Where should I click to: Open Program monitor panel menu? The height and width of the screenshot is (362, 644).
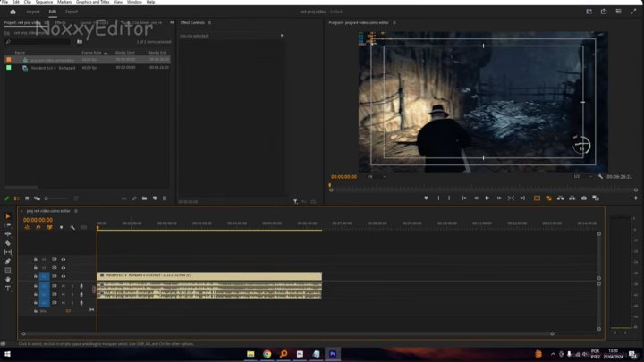(x=394, y=22)
